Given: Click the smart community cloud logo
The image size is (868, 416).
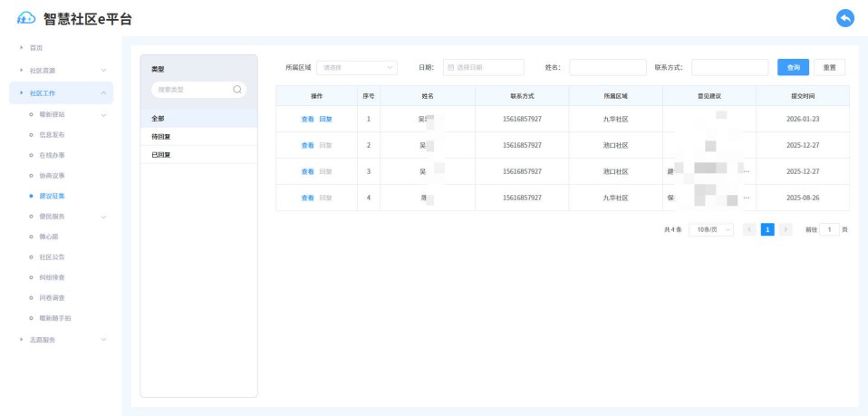Looking at the screenshot, I should [26, 18].
